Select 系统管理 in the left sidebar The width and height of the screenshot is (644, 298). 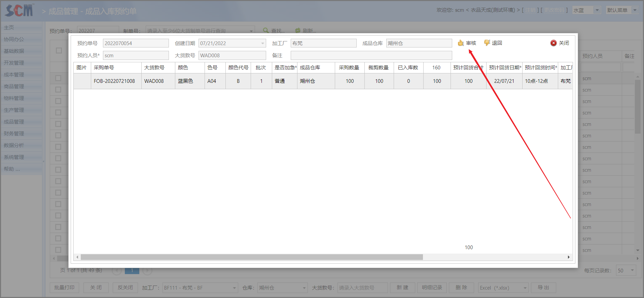14,157
